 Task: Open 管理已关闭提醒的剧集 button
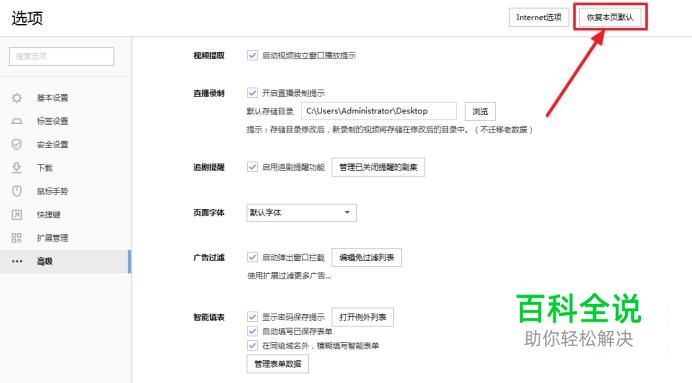pos(378,167)
